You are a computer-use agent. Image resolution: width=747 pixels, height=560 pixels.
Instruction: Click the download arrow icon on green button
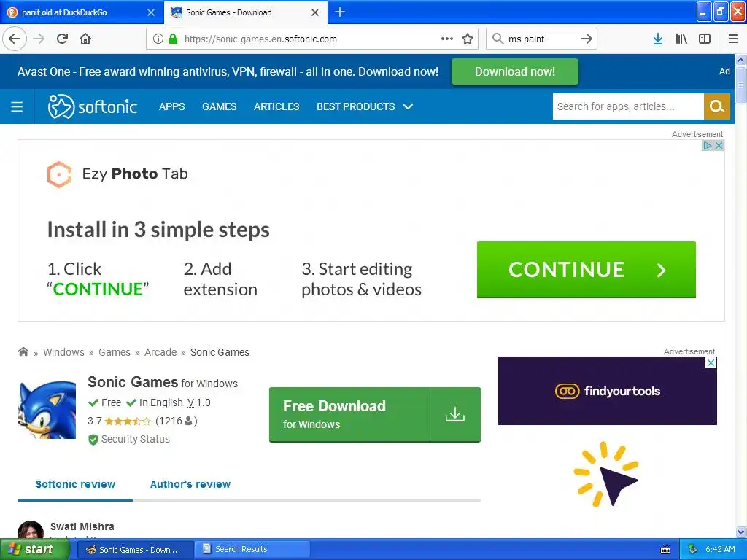[x=455, y=414]
